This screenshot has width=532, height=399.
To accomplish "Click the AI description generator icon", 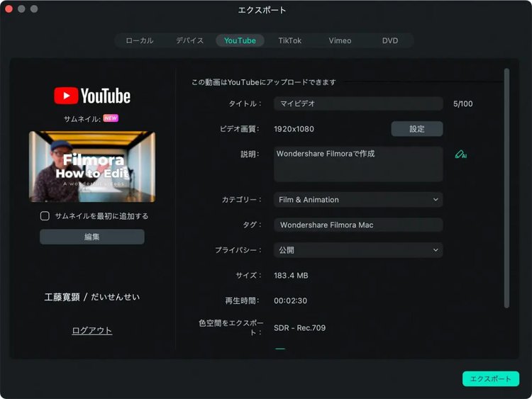I will tap(461, 154).
